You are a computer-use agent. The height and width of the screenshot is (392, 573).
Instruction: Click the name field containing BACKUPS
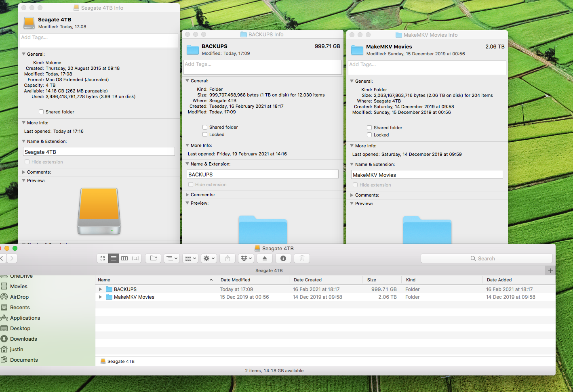point(263,174)
